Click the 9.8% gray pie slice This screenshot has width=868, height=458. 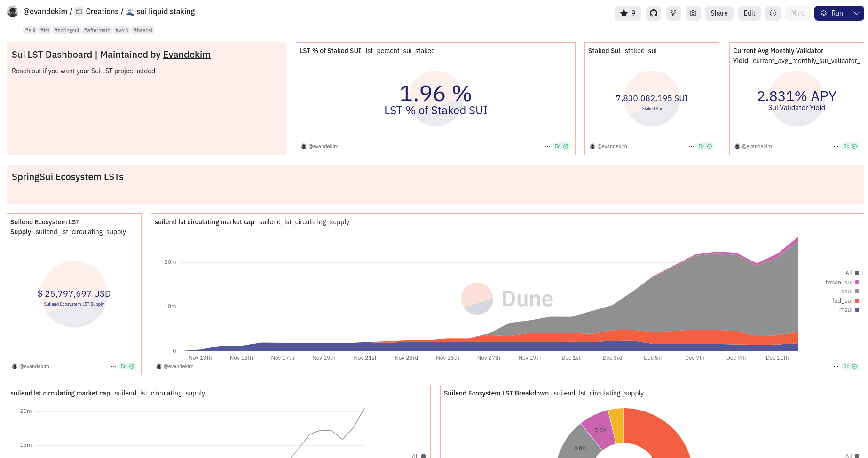pyautogui.click(x=579, y=444)
